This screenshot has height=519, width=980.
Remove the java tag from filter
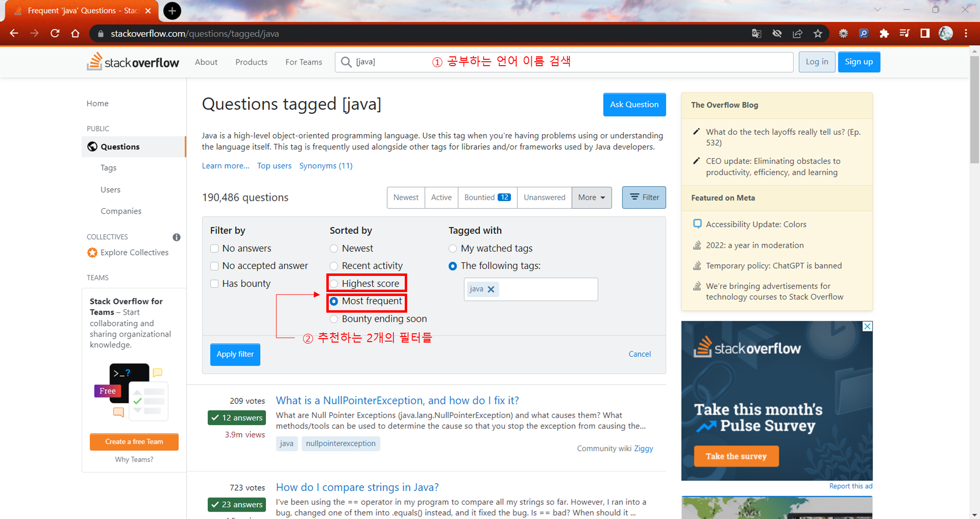pyautogui.click(x=491, y=289)
